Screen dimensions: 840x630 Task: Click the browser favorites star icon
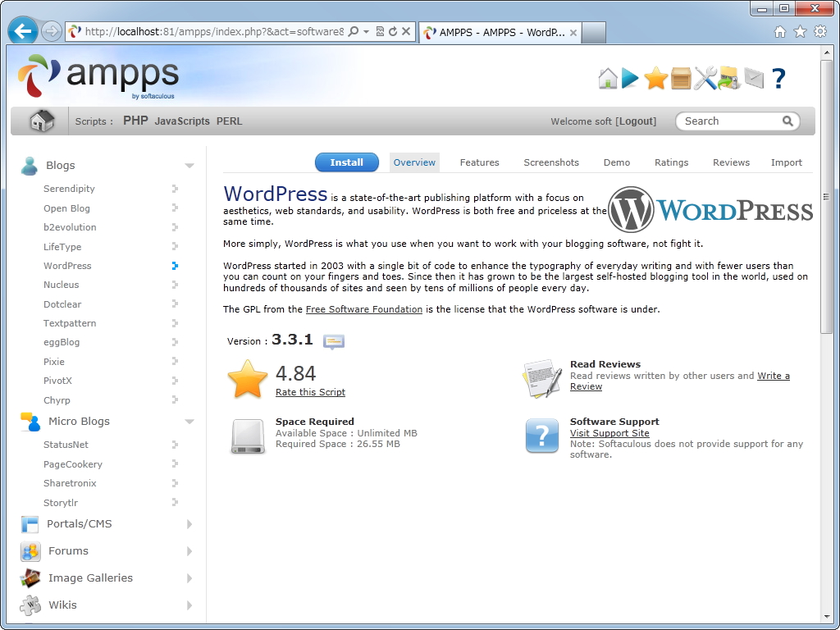[800, 32]
